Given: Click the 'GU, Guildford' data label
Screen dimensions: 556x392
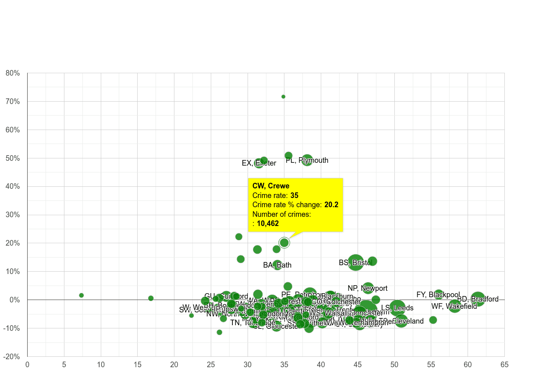Looking at the screenshot, I should [226, 296].
